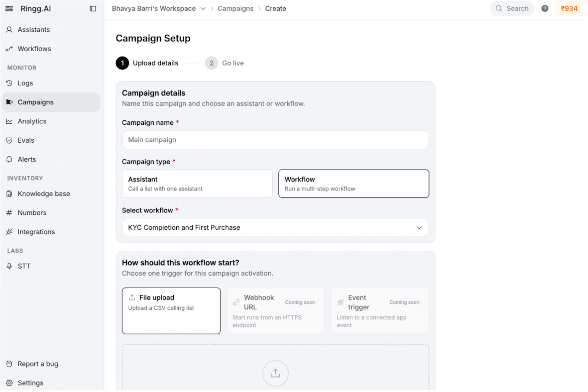Select Assistant campaign type
The image size is (588, 392).
click(x=197, y=184)
